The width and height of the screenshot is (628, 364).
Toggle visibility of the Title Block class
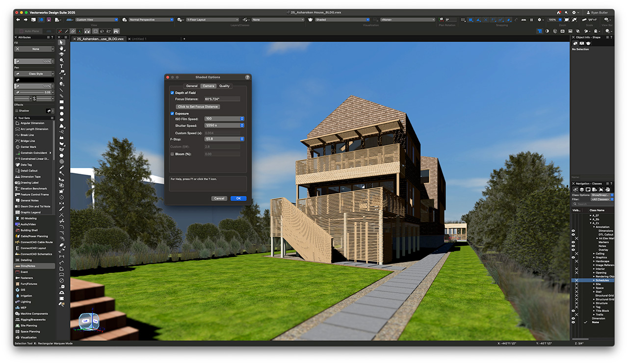573,311
